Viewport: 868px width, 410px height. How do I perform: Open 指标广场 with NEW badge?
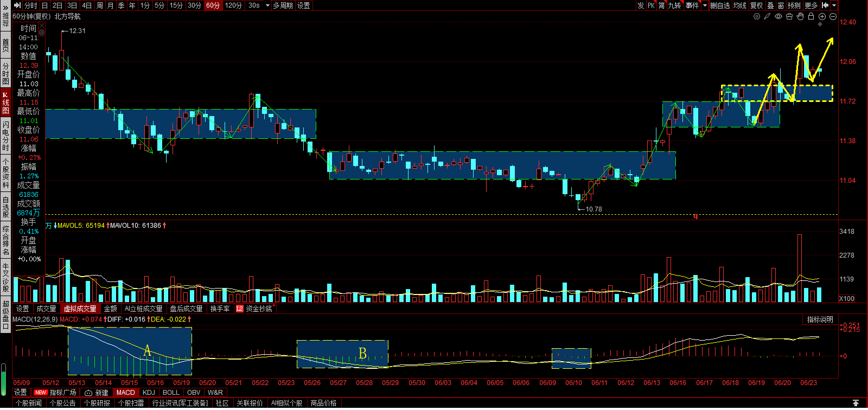55,393
